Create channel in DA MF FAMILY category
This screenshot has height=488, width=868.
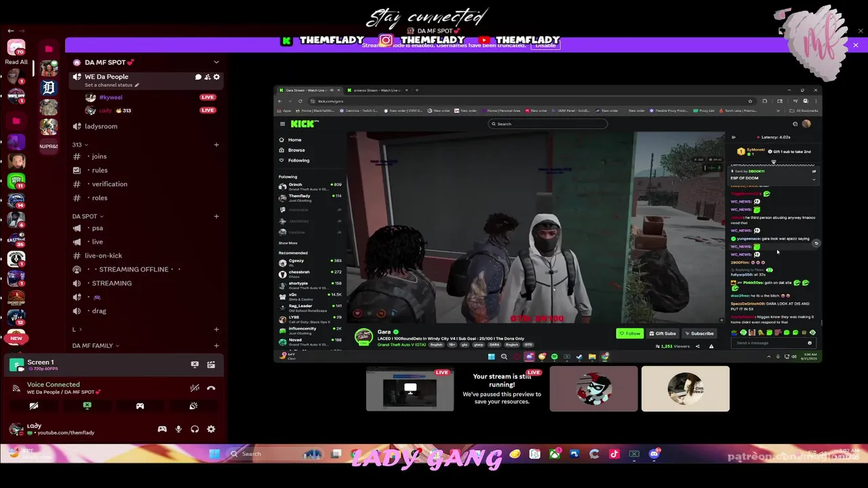coord(216,346)
